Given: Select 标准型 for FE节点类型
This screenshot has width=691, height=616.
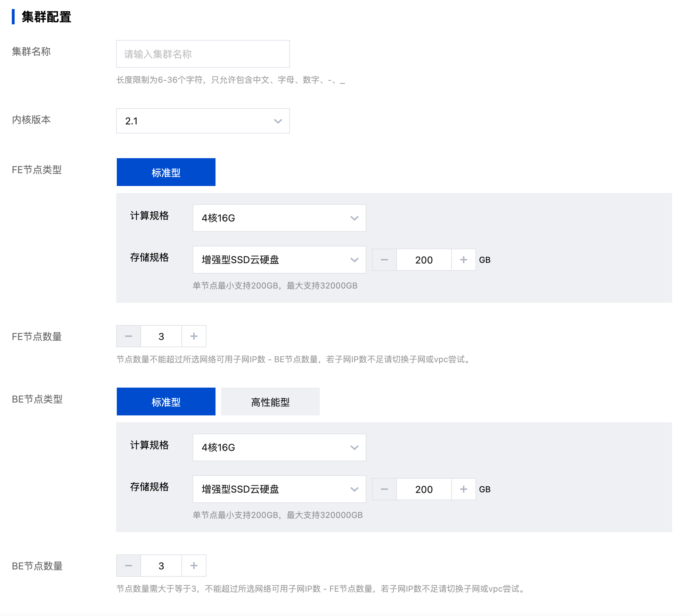Looking at the screenshot, I should [x=166, y=172].
